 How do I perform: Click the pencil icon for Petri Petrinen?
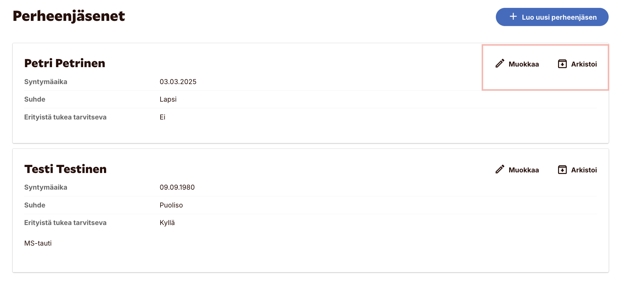[500, 64]
